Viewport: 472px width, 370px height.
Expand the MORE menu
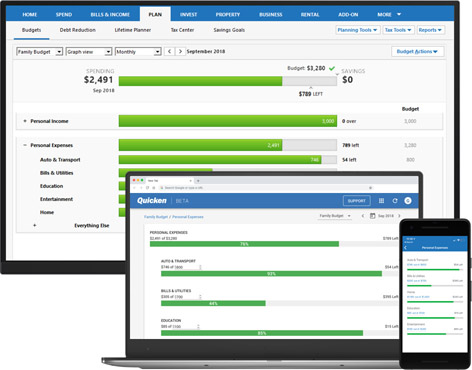click(389, 15)
